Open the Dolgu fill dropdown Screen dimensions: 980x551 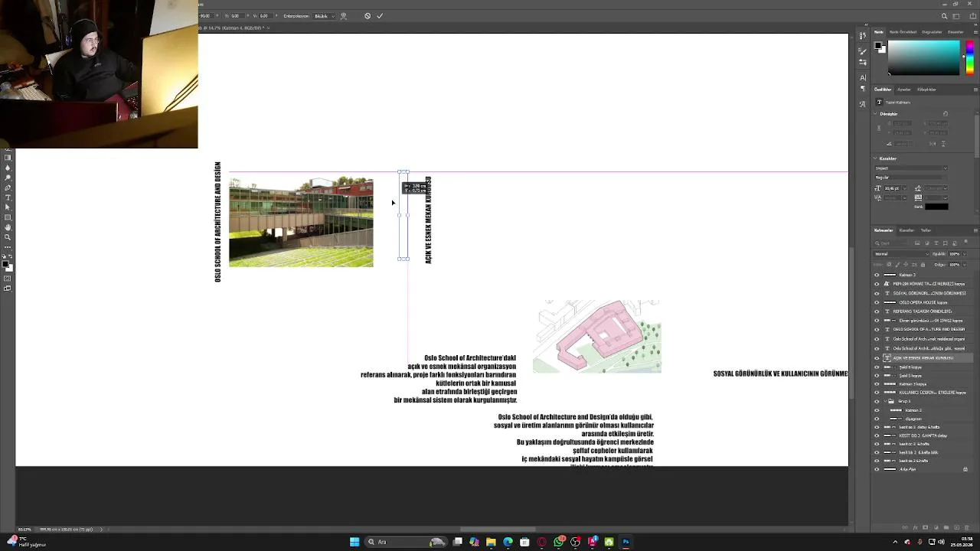point(965,264)
